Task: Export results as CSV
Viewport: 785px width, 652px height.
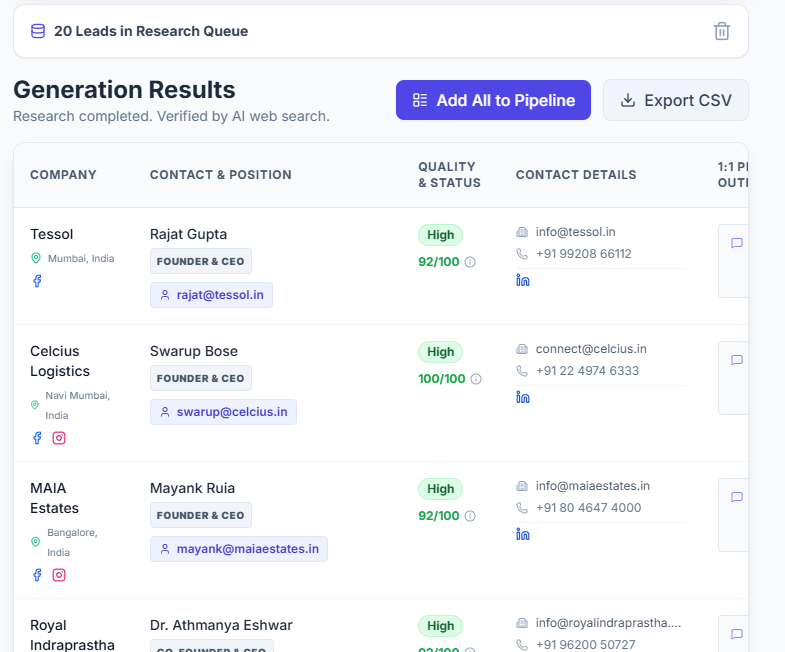Action: tap(675, 100)
